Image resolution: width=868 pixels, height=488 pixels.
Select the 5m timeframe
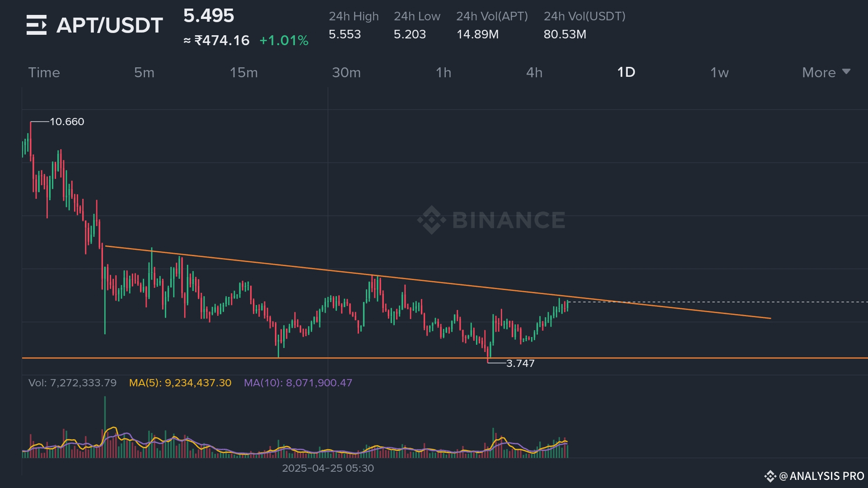(144, 72)
